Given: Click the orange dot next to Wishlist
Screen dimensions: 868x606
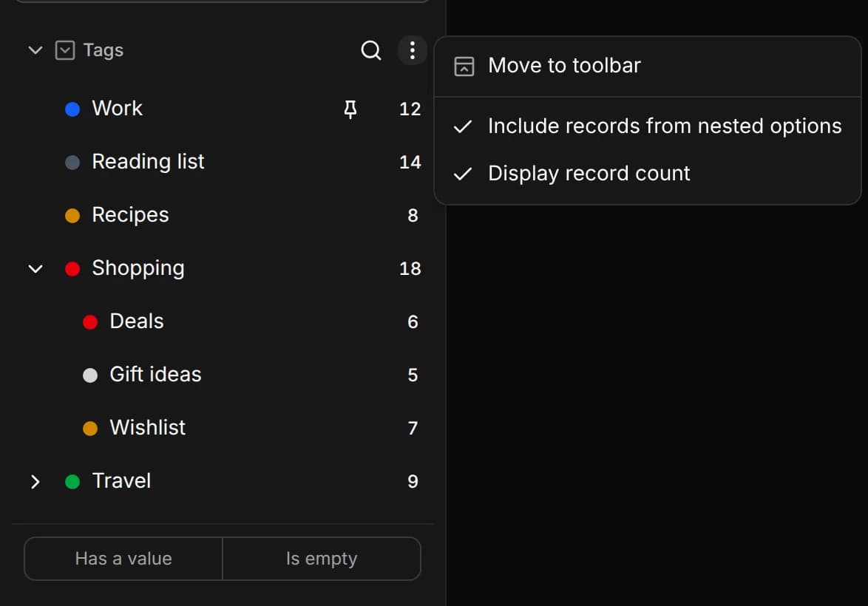Looking at the screenshot, I should [x=90, y=429].
